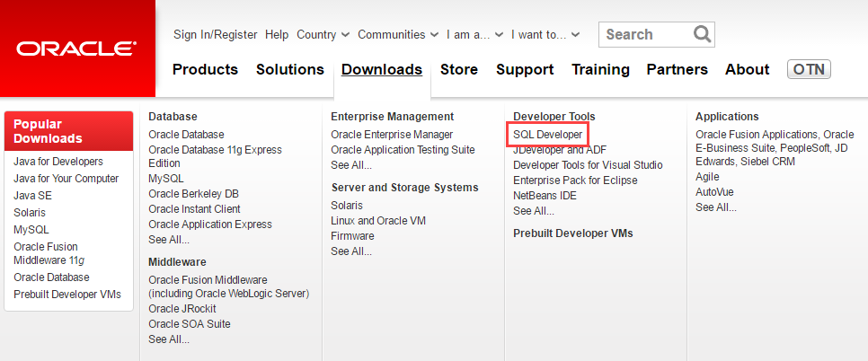Click the OTN button
This screenshot has width=868, height=361.
tap(809, 69)
